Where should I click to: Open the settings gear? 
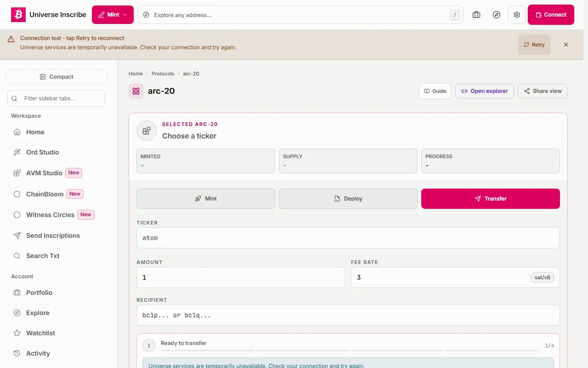click(517, 15)
